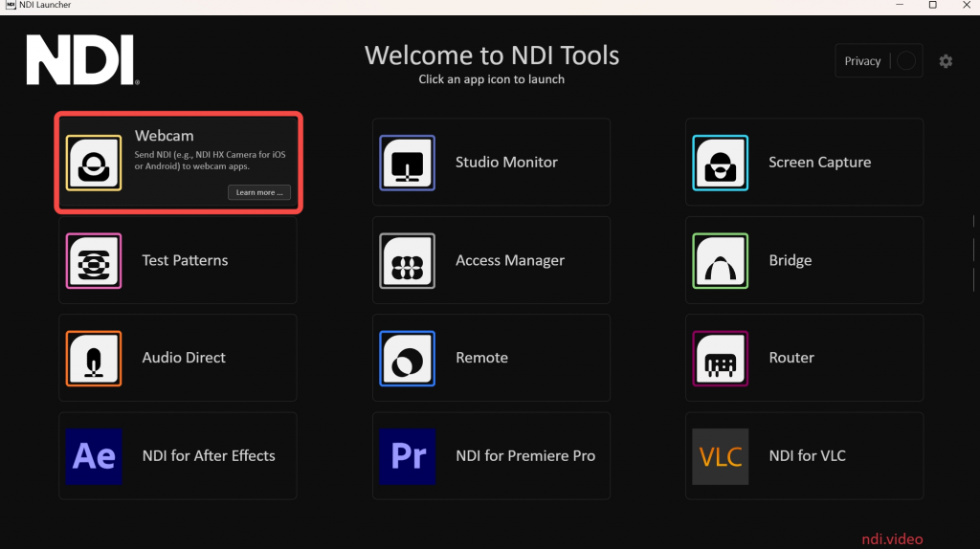The height and width of the screenshot is (549, 980).
Task: Click the After Effects Ae icon
Action: click(94, 456)
